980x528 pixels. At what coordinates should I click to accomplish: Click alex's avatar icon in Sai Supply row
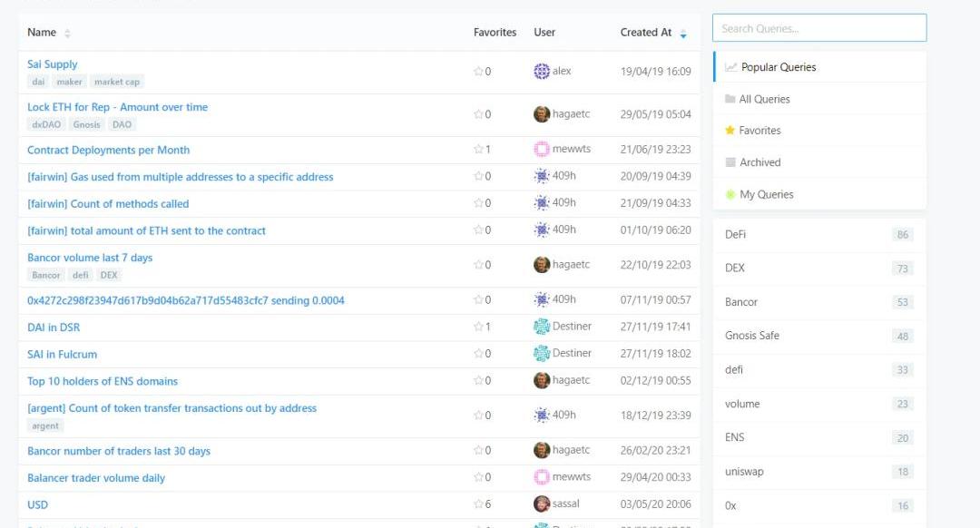coord(542,71)
